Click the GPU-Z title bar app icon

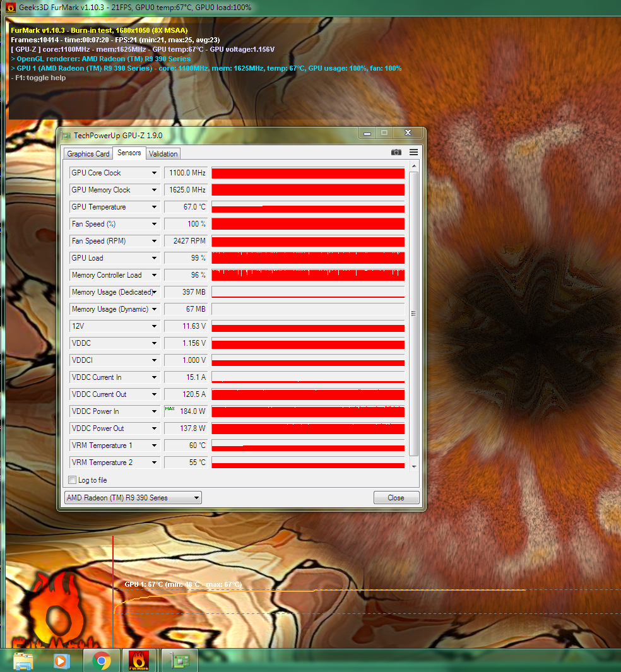coord(66,136)
